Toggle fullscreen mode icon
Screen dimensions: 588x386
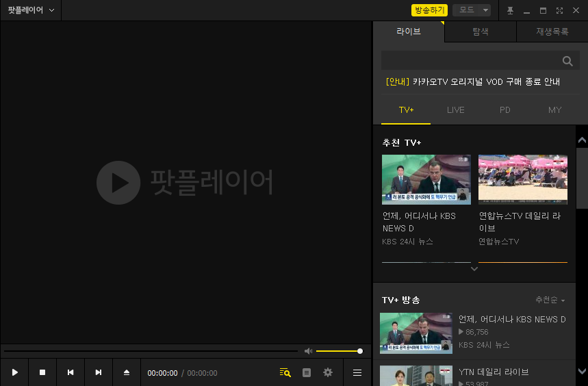559,10
